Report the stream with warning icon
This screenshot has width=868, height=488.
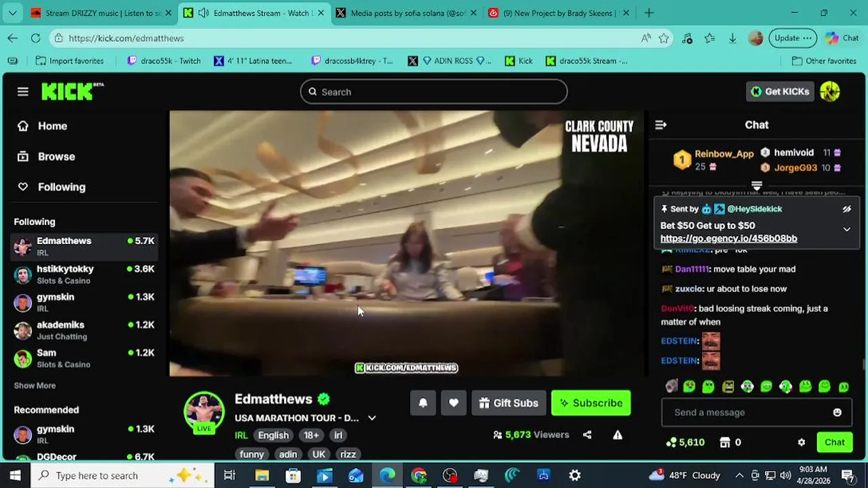click(618, 435)
